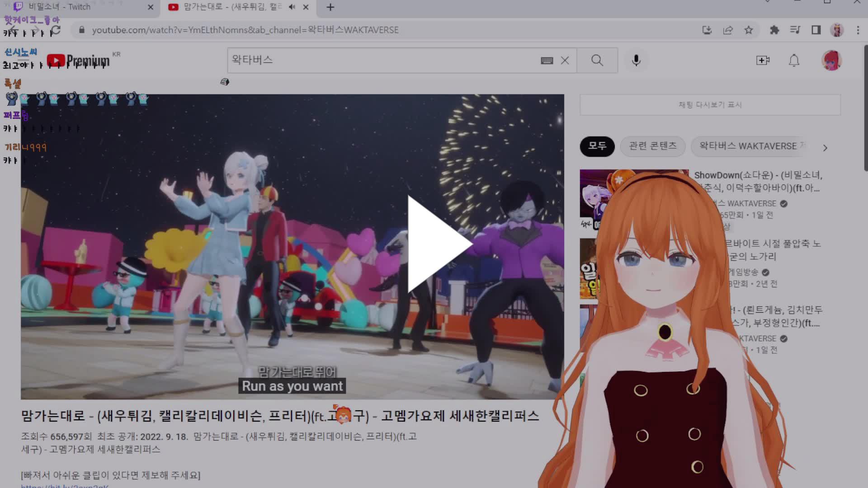This screenshot has width=868, height=488.
Task: Mute the YouTube tab speaker icon
Action: click(x=292, y=7)
